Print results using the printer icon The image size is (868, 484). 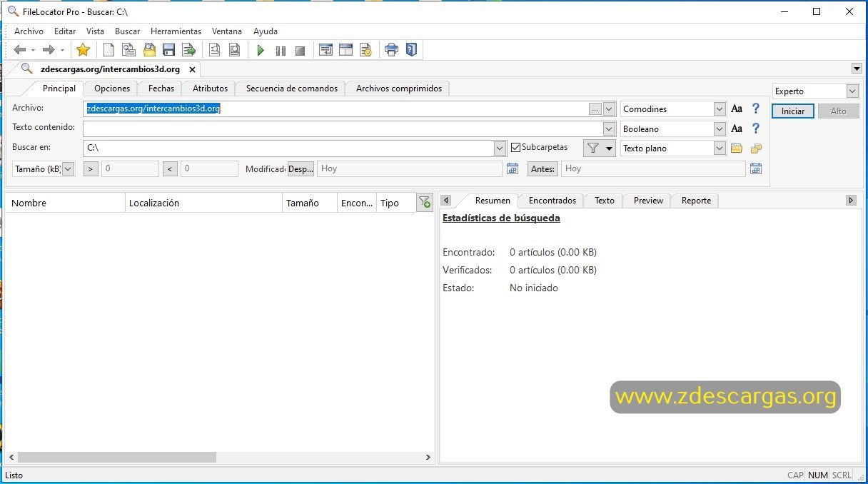pos(391,50)
